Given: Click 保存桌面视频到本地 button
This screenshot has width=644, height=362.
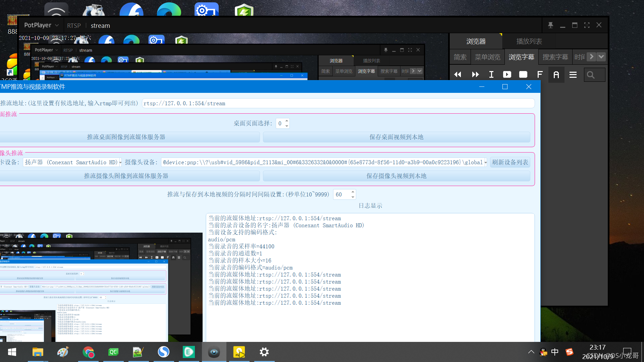Looking at the screenshot, I should (x=396, y=137).
